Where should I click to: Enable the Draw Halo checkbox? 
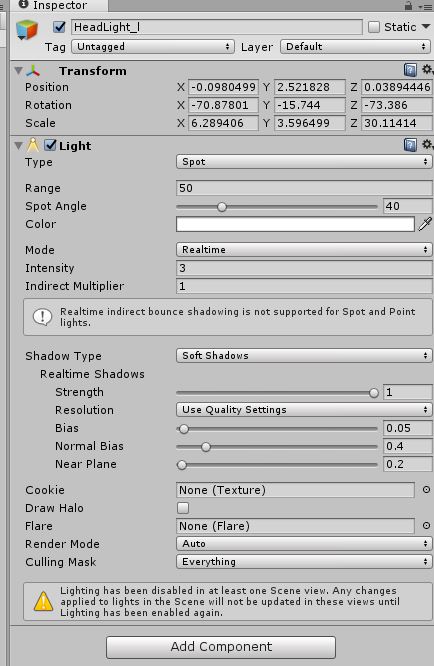pos(183,508)
